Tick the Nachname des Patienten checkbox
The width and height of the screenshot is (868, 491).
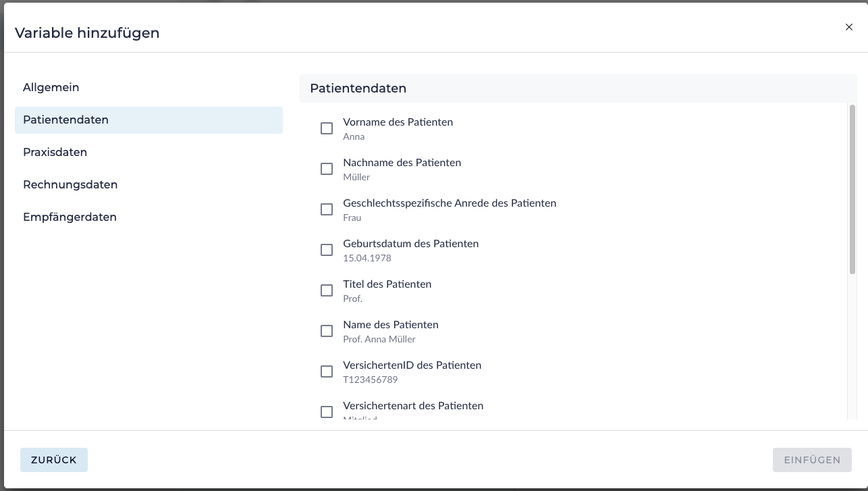click(x=327, y=169)
